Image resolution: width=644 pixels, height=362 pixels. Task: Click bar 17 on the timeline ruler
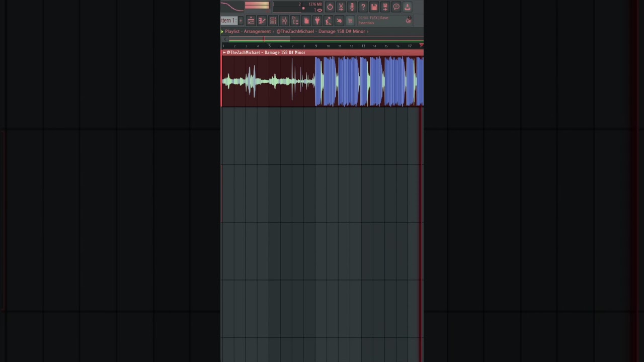tap(410, 46)
